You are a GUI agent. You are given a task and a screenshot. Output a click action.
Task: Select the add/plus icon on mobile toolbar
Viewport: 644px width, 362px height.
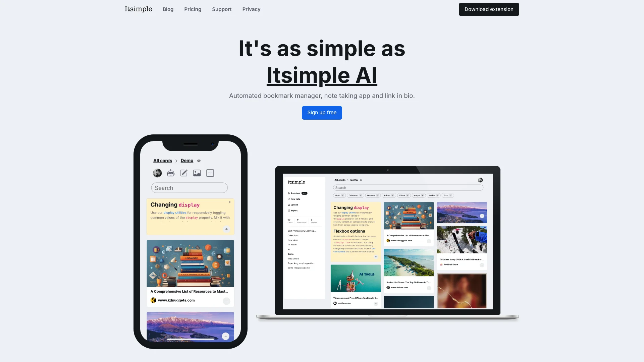[210, 173]
